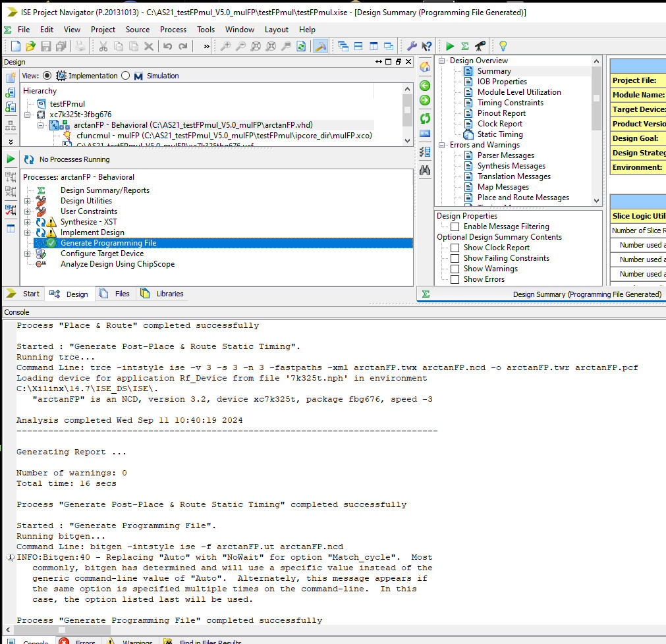Expand Synthesize - XST process

(28, 222)
